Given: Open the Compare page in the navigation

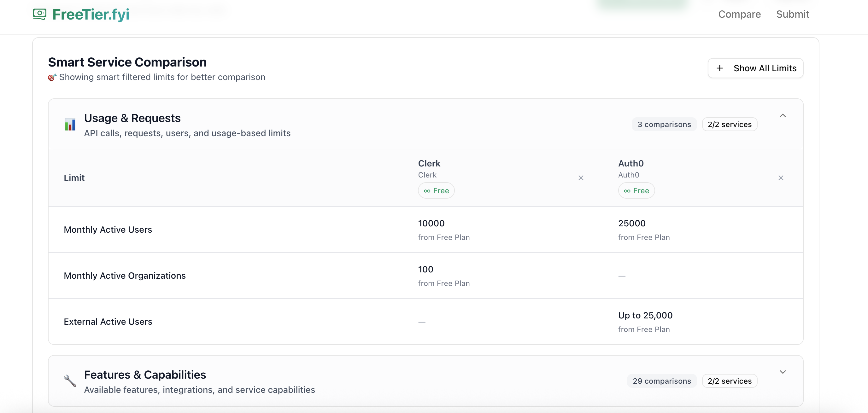Looking at the screenshot, I should (739, 14).
